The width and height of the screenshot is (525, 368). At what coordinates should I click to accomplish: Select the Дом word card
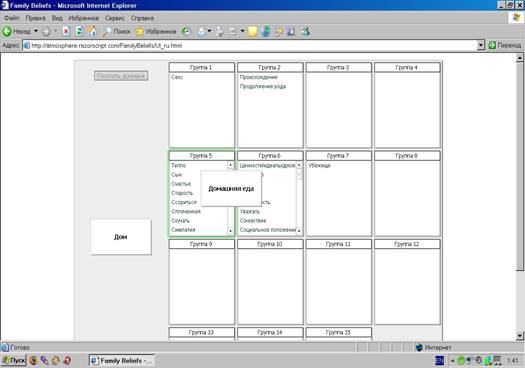click(x=121, y=237)
